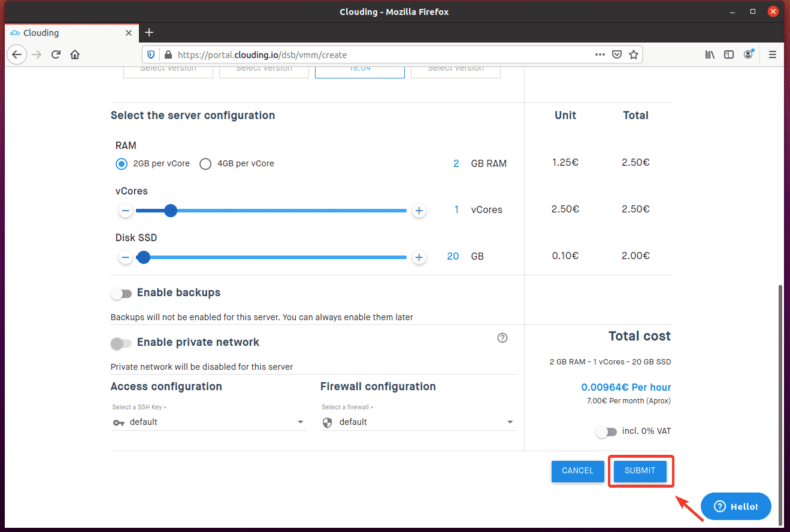
Task: Open the Firefox hamburger menu
Action: 772,54
